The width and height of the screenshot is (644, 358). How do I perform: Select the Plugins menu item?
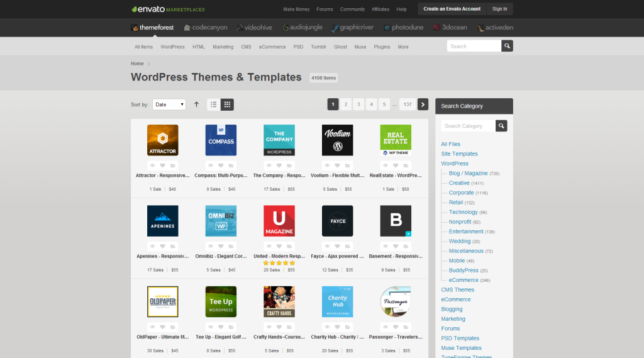coord(382,47)
